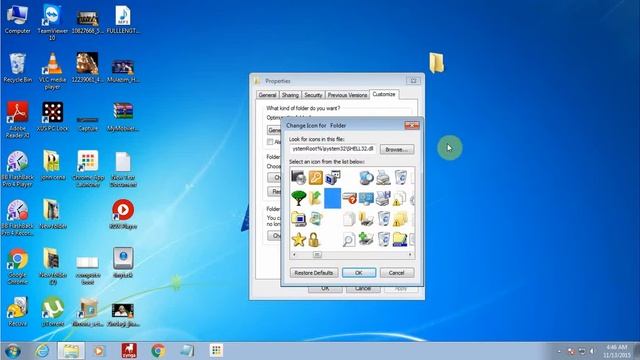
Task: Select the gold padlock icon
Action: click(x=314, y=240)
